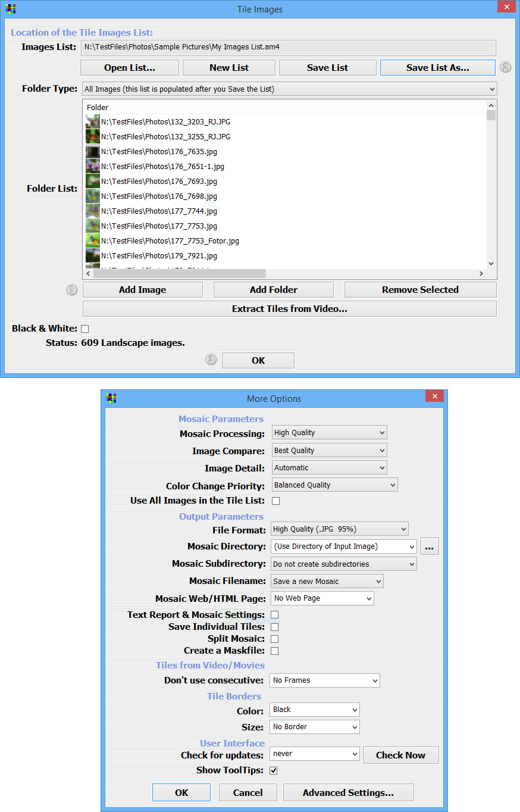
Task: Click the step 1 circle icon
Action: (x=72, y=290)
